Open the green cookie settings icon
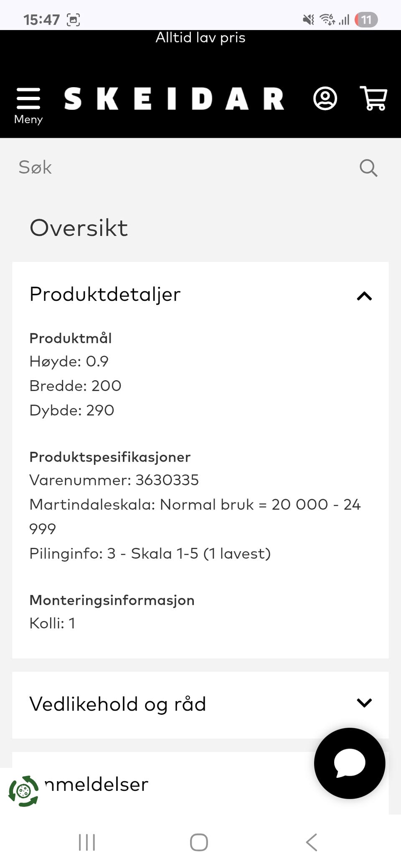The image size is (401, 868). point(23,791)
